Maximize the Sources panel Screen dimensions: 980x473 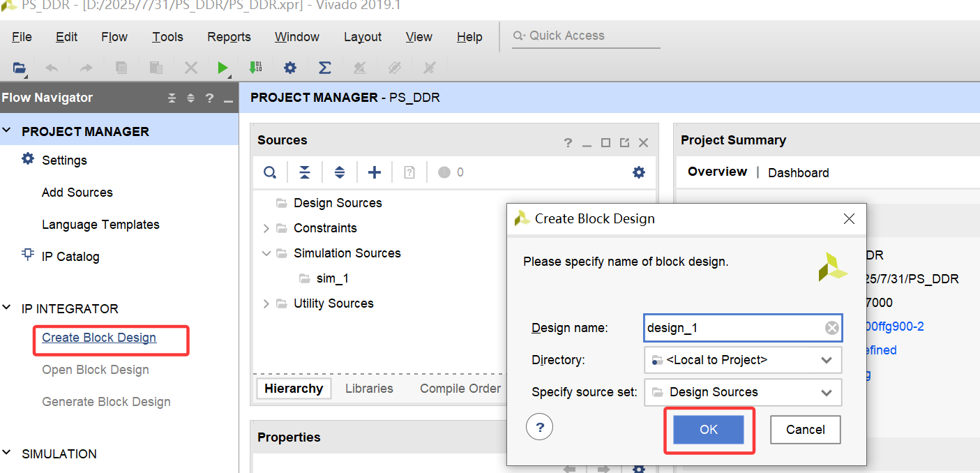[605, 142]
